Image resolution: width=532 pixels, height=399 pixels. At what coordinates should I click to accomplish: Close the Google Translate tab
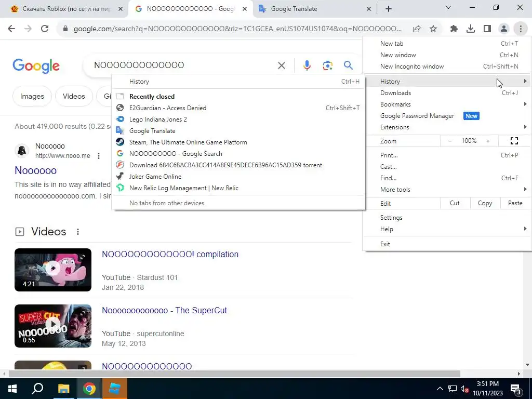click(x=369, y=9)
